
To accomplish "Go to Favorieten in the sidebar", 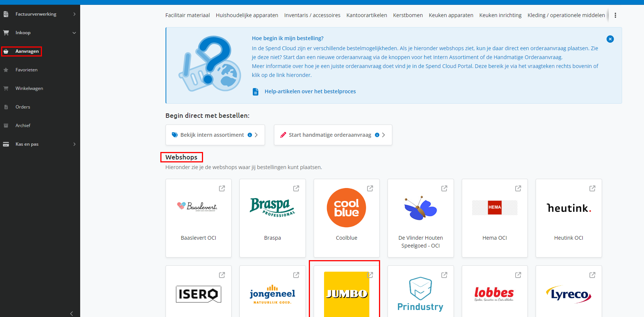I will click(26, 70).
